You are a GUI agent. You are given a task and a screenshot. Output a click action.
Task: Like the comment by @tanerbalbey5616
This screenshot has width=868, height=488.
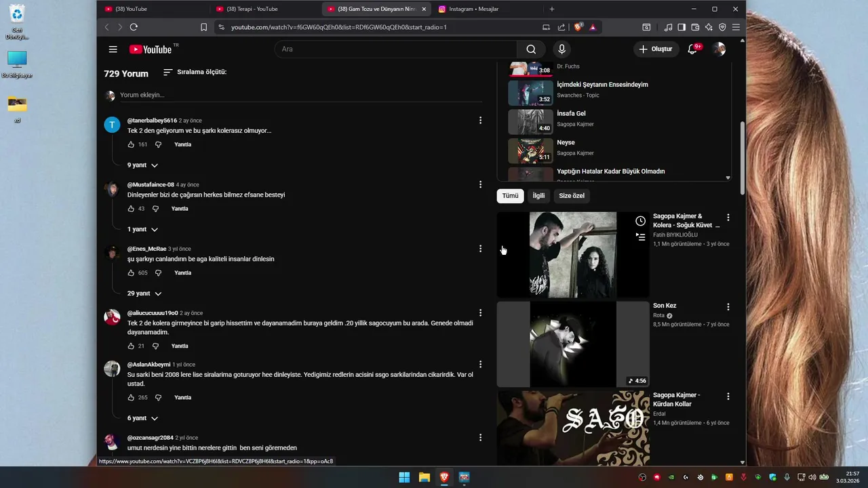131,144
